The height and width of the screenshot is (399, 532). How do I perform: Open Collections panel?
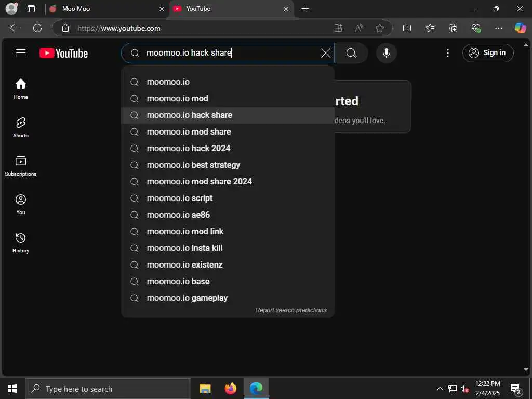click(x=453, y=28)
